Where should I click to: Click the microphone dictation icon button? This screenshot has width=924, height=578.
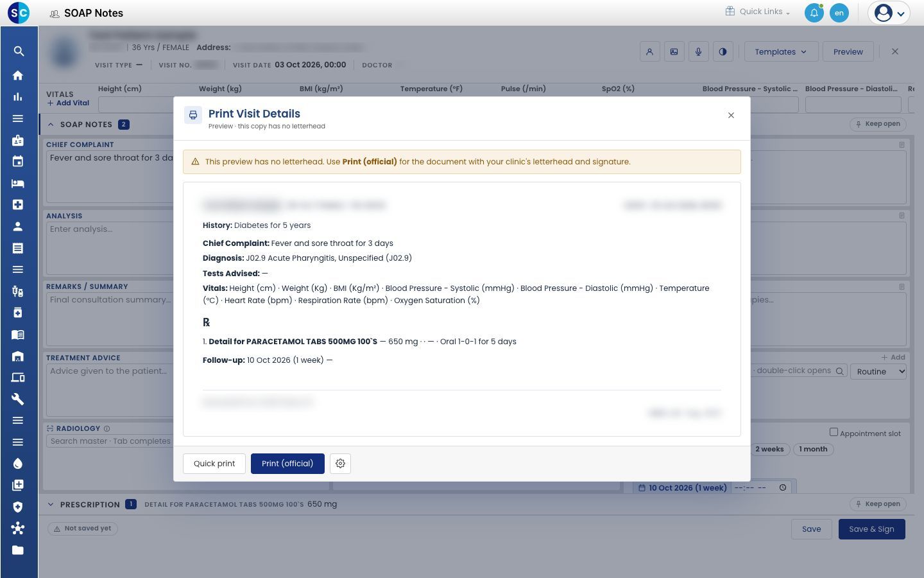699,52
